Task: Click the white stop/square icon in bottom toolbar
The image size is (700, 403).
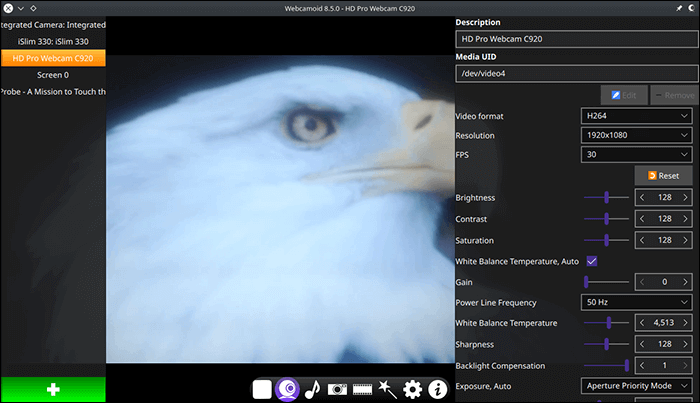Action: [x=262, y=389]
